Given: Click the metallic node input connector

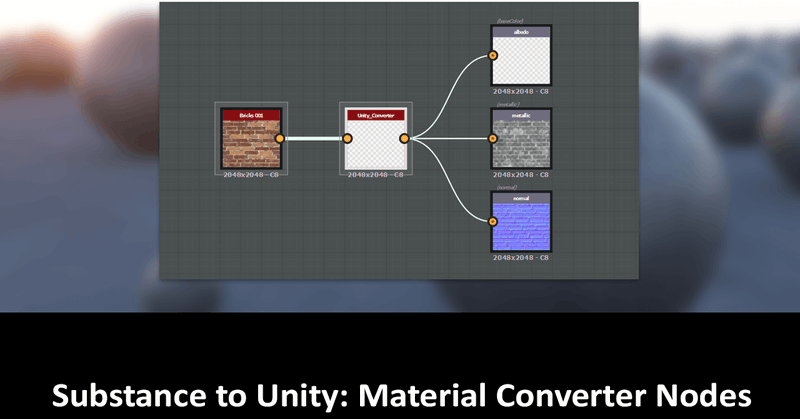Looking at the screenshot, I should 493,138.
